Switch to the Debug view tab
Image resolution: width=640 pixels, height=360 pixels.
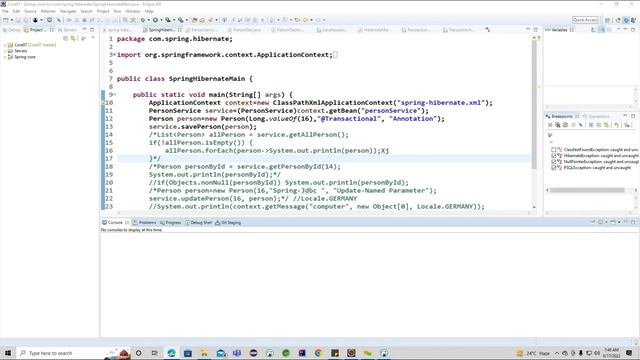tap(11, 30)
